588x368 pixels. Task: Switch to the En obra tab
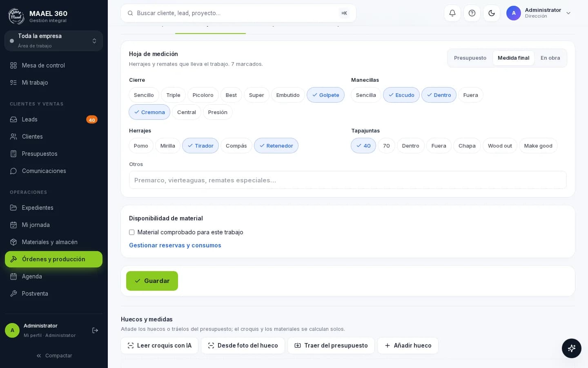click(x=550, y=58)
